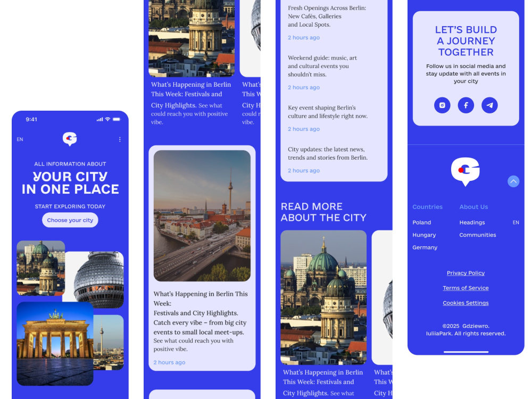Open the Berlin Cathedral thumbnail in hero collage

pos(41,268)
